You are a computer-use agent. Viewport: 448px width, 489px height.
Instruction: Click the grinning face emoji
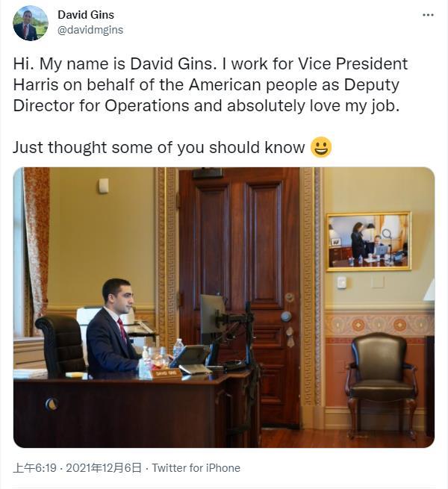click(321, 147)
